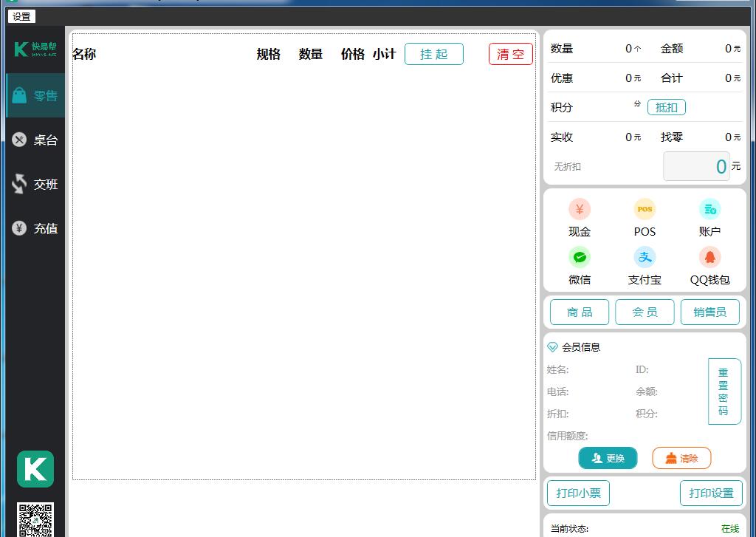Click the amount input field showing 0 元
The height and width of the screenshot is (537, 756).
pyautogui.click(x=696, y=166)
